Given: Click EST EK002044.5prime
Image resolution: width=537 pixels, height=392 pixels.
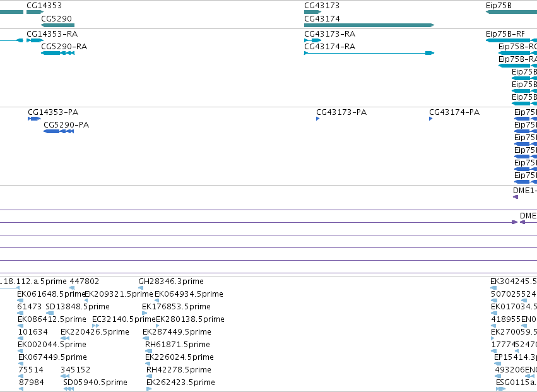Looking at the screenshot, I should coord(52,345).
